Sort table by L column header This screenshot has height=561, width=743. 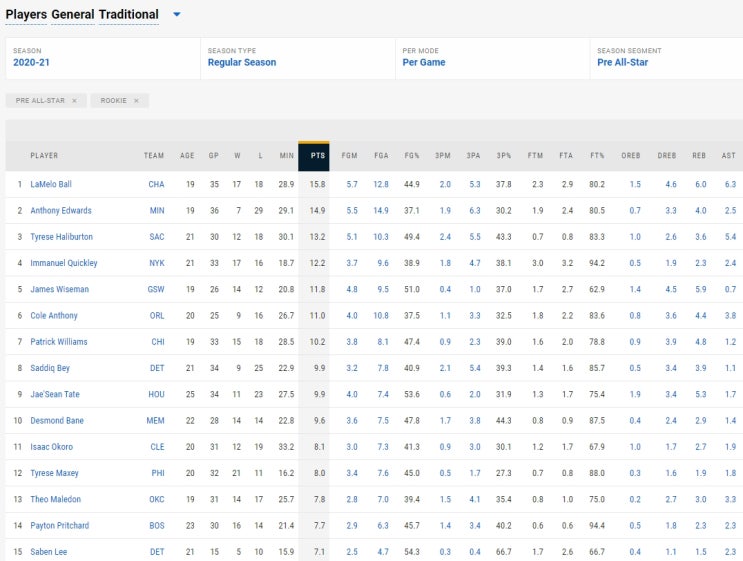260,156
